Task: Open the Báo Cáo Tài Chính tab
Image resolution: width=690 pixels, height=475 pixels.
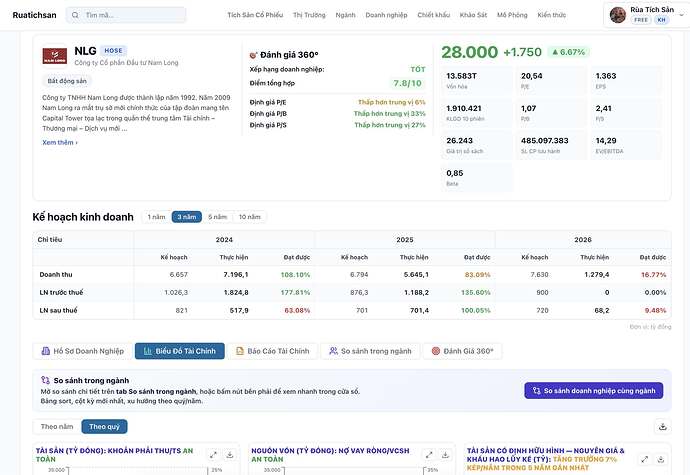Action: (272, 351)
